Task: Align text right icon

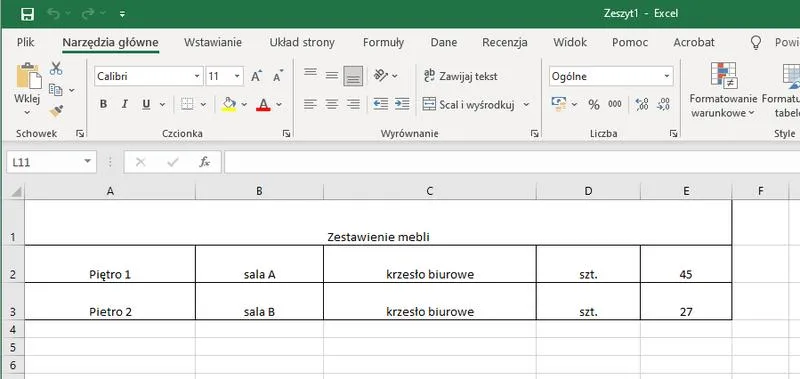Action: [x=353, y=105]
